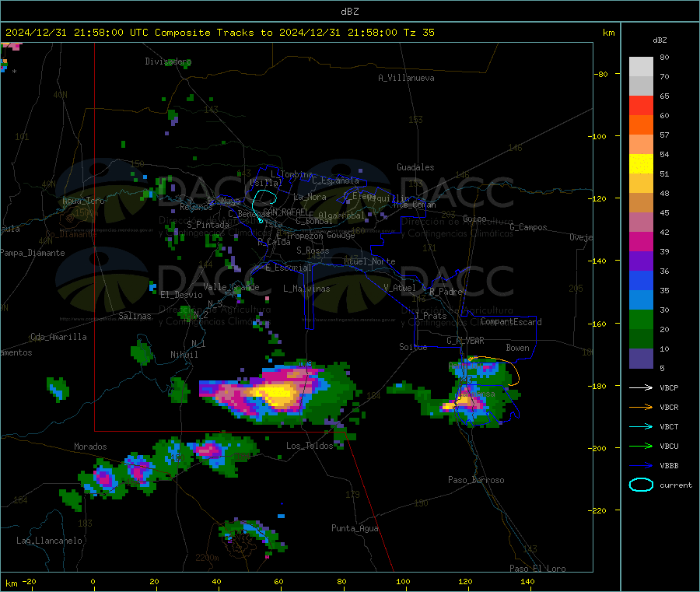Select the purple-grey 10 dBZ color swatch
The width and height of the screenshot is (700, 592).
point(641,358)
